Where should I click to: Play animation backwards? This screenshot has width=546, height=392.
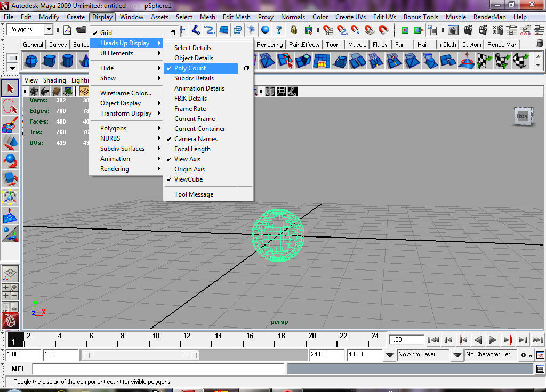478,340
